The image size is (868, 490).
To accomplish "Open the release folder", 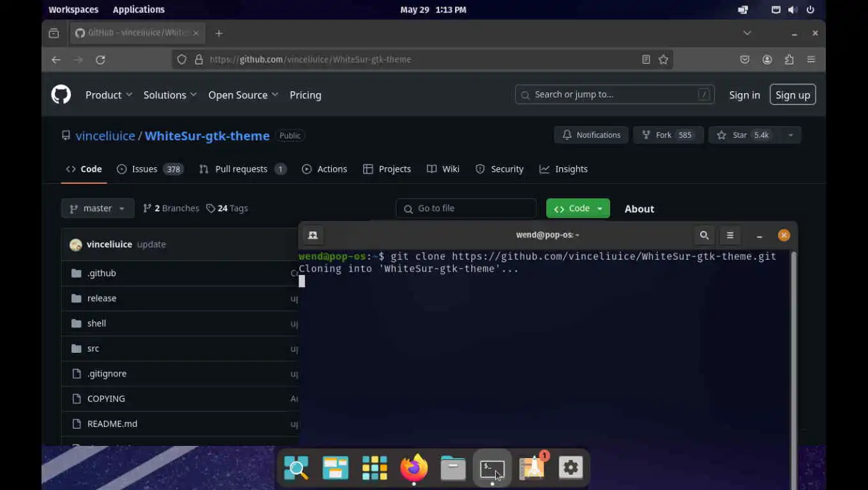I will (101, 298).
